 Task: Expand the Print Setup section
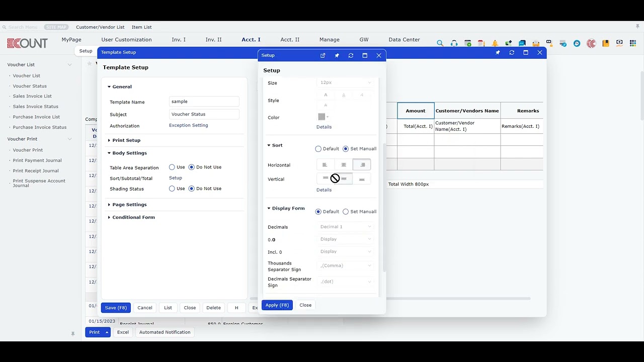(124, 140)
